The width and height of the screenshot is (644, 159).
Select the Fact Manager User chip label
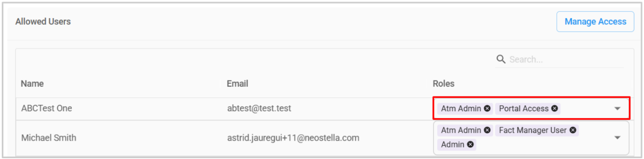(533, 130)
